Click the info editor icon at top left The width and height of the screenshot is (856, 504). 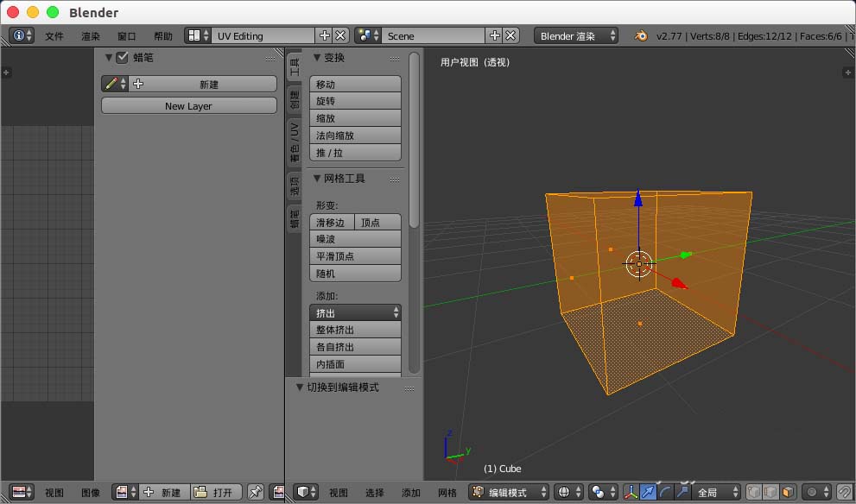tap(18, 36)
